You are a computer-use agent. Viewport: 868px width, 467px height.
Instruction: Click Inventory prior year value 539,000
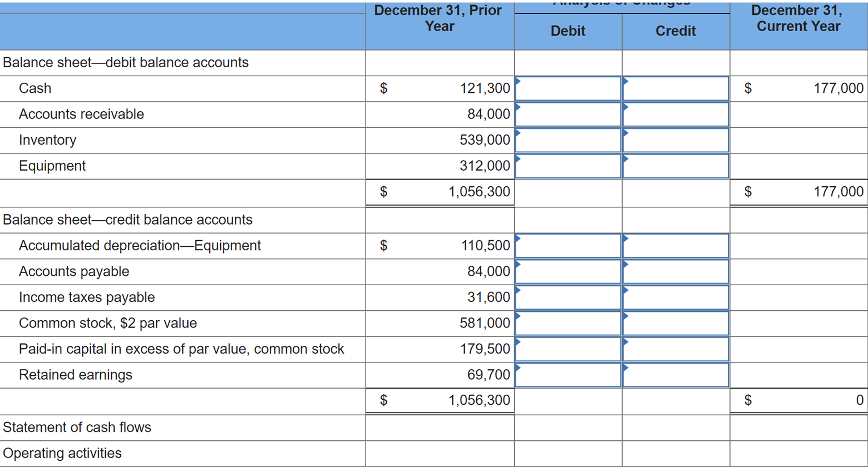pos(485,140)
